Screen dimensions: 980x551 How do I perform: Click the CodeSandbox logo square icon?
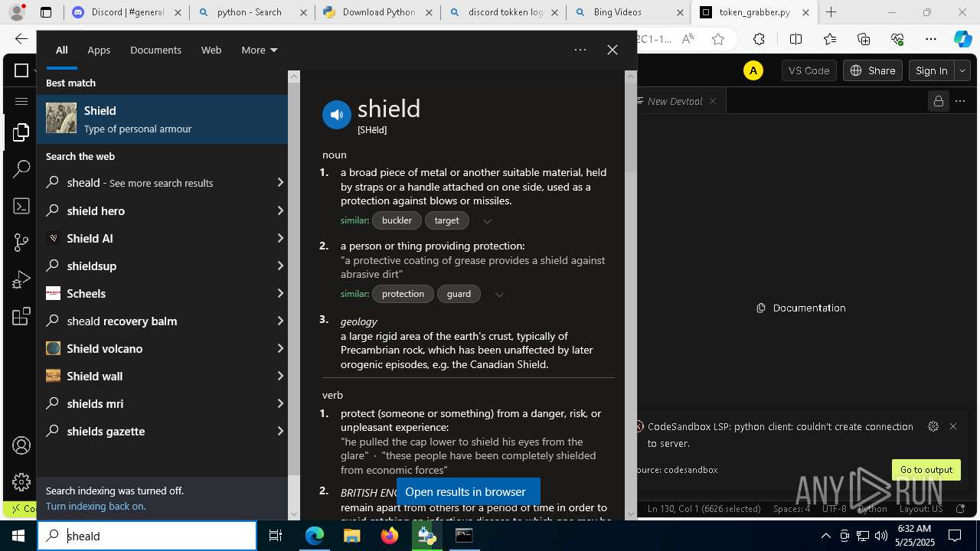[21, 70]
